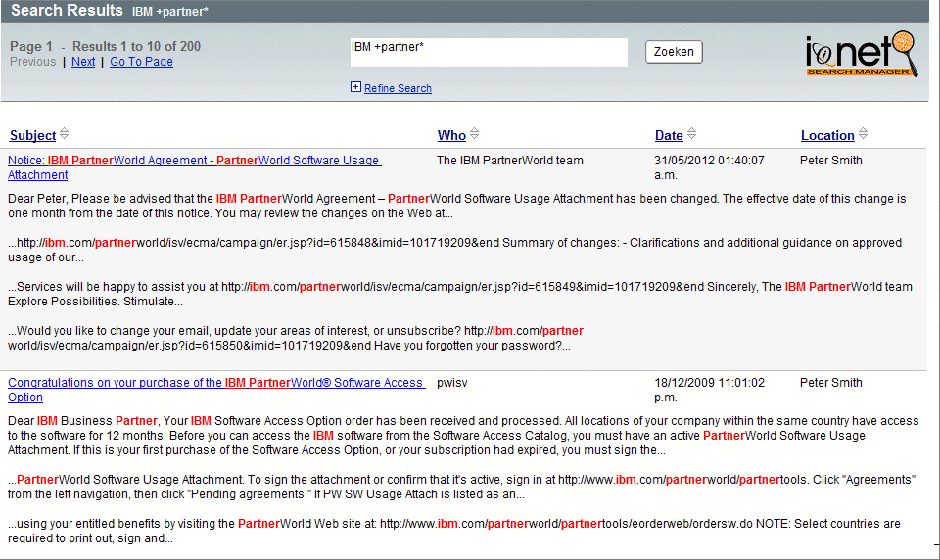Click the sort arrows beside Subject
Viewport: 940px width, 560px height.
tap(65, 134)
